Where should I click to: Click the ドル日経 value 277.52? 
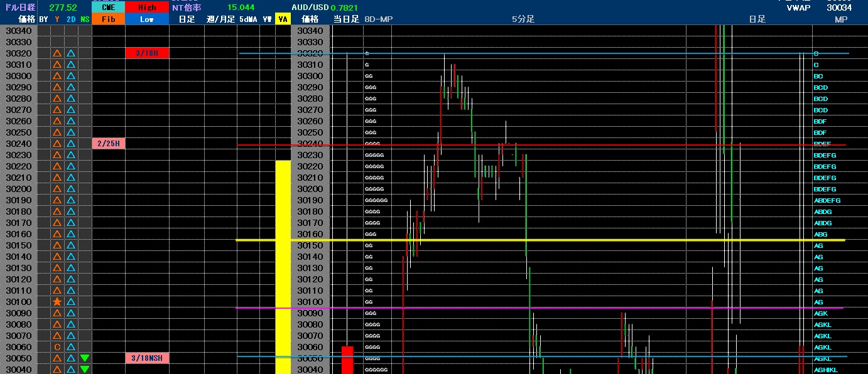click(63, 8)
